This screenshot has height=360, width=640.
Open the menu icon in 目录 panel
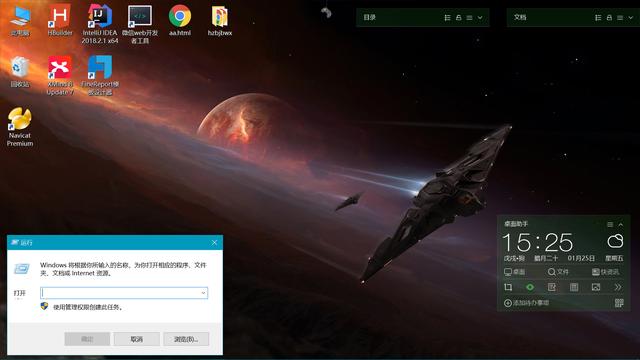[469, 18]
